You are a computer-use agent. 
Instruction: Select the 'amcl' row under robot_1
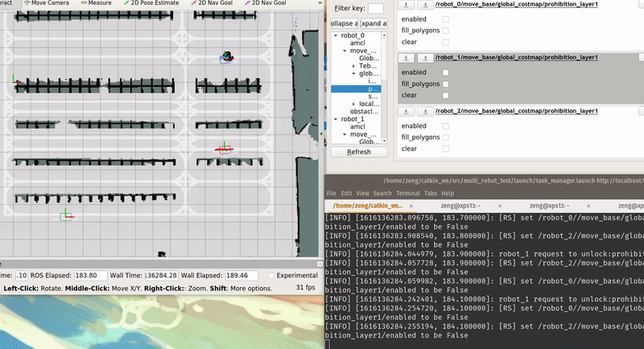[x=357, y=127]
